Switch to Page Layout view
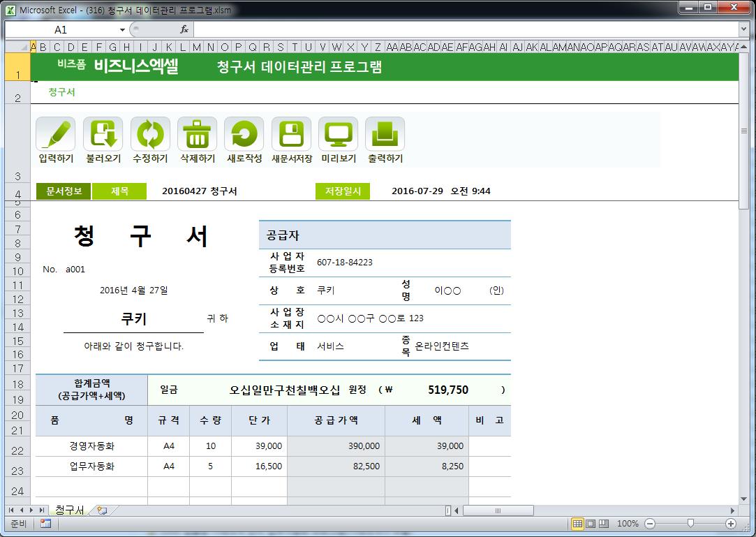Viewport: 756px width, 537px height. (x=591, y=524)
